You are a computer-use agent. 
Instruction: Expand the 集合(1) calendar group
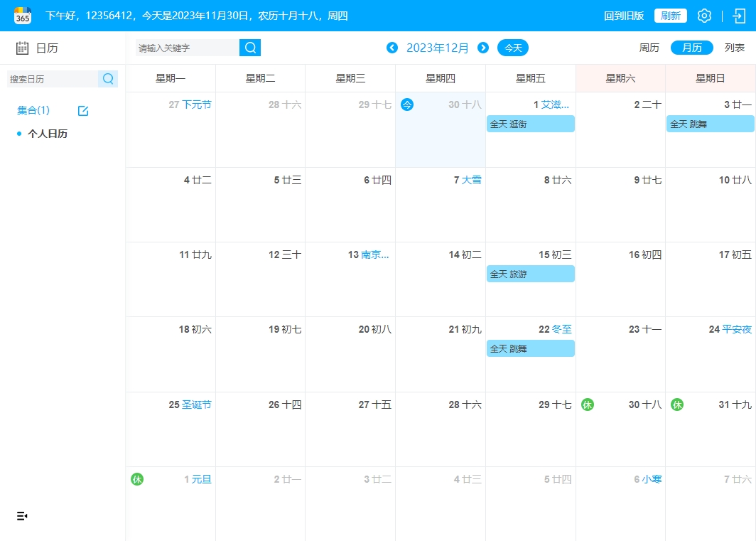tap(33, 110)
